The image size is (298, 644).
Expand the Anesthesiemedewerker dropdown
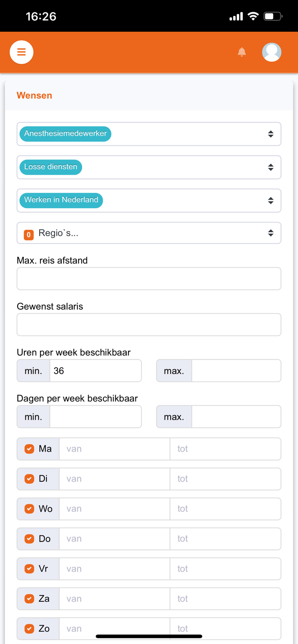coord(270,134)
